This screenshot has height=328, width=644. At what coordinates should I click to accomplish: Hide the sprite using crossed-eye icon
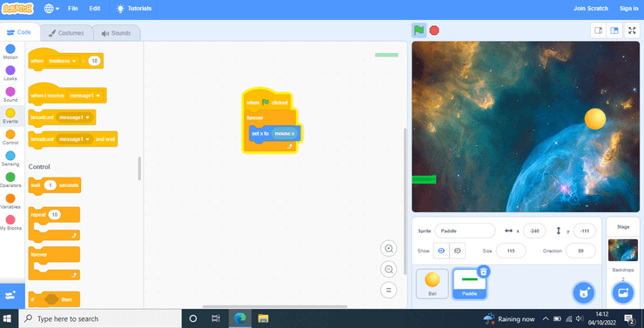[x=457, y=251]
